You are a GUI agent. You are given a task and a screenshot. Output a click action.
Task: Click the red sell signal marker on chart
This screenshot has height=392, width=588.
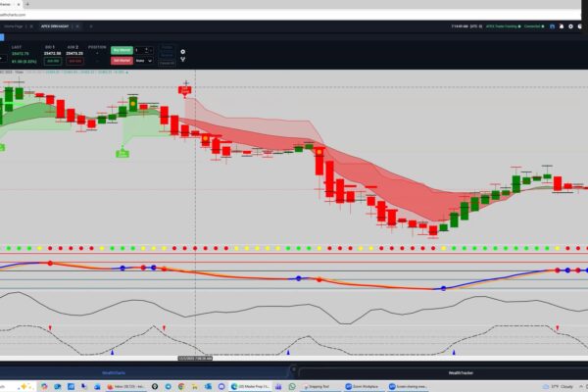click(184, 90)
